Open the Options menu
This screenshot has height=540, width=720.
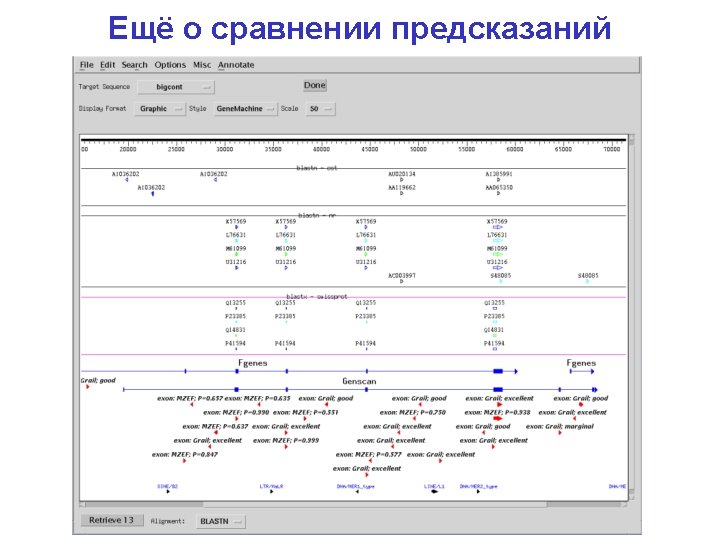coord(170,65)
